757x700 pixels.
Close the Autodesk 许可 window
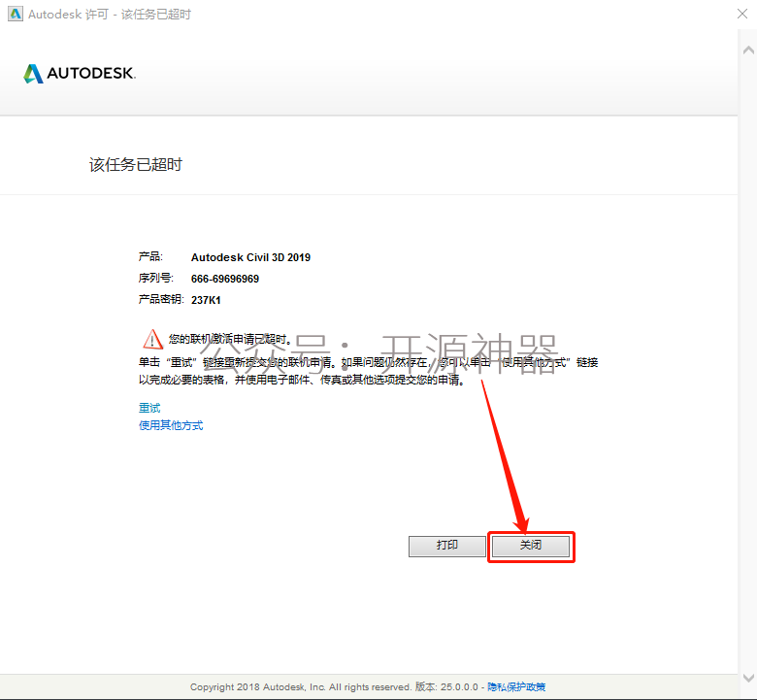pyautogui.click(x=742, y=14)
